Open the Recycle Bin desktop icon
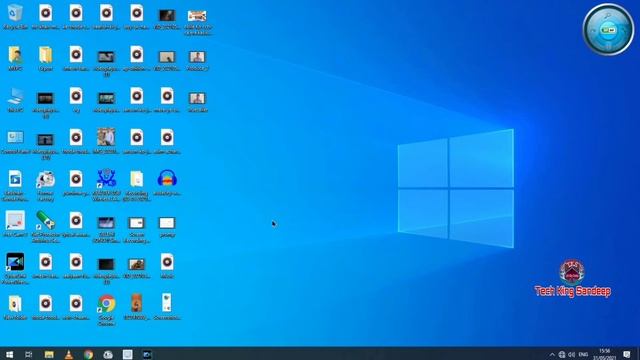 pos(15,17)
